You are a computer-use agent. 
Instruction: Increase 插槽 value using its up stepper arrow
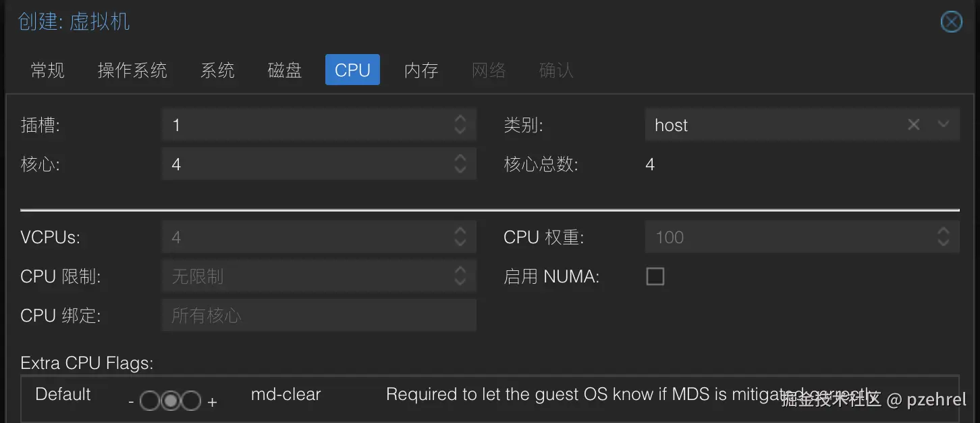click(x=460, y=120)
